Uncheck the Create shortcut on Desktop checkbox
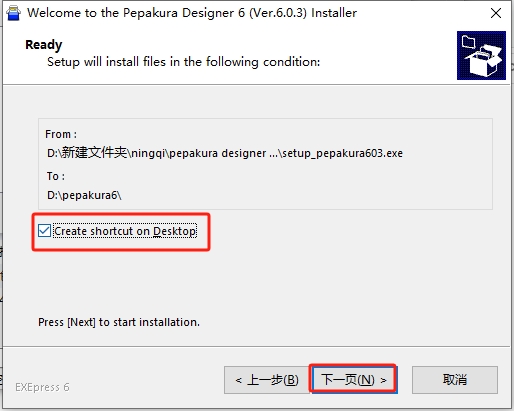This screenshot has width=514, height=411. (44, 231)
